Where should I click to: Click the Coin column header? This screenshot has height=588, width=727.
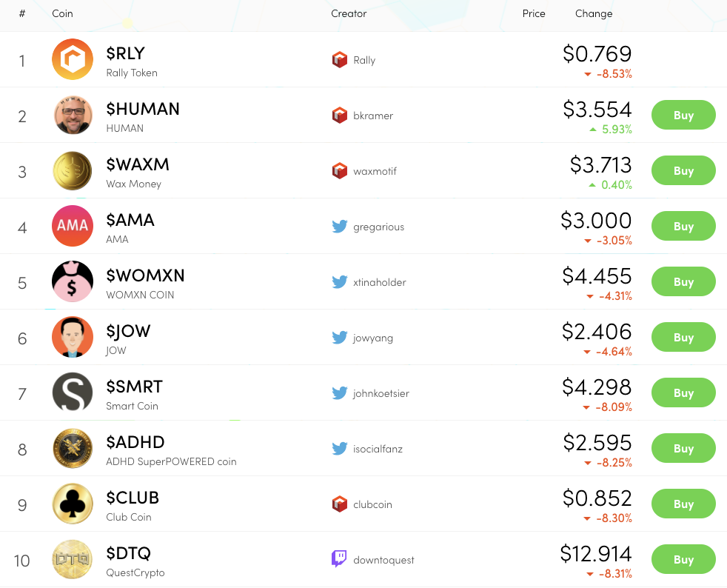tap(63, 13)
